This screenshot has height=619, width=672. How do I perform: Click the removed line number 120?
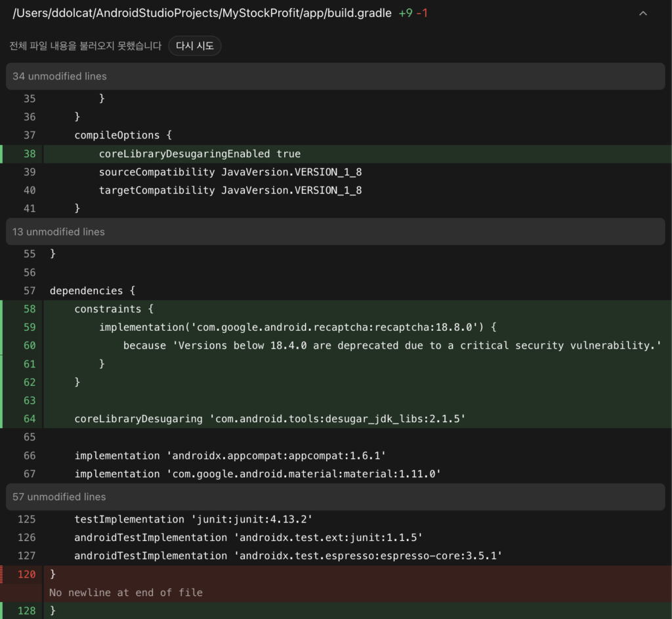(x=26, y=574)
